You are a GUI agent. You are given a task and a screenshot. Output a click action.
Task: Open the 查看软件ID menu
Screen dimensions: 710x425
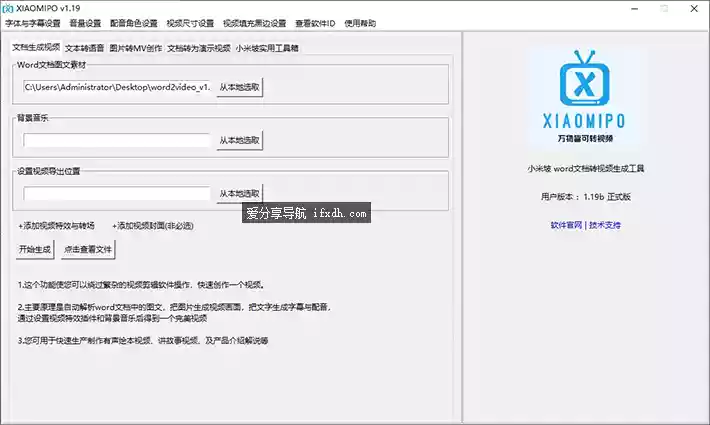click(x=315, y=23)
